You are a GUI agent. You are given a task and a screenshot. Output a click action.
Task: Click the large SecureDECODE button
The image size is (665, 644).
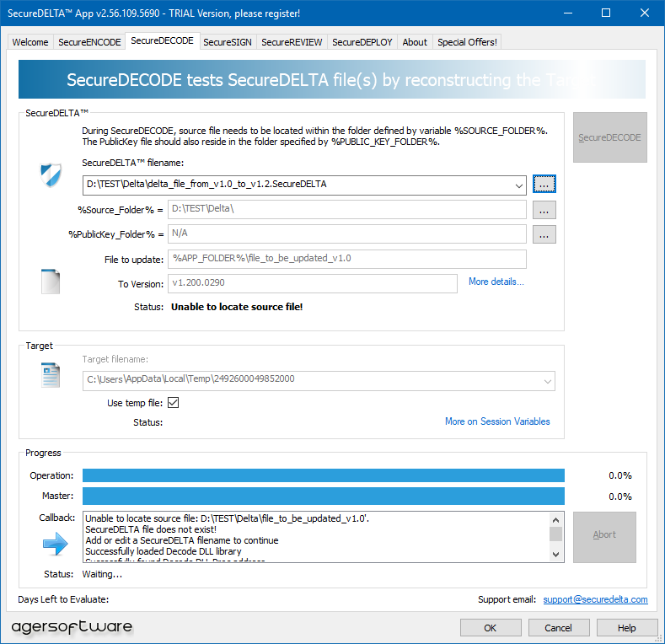tap(610, 137)
